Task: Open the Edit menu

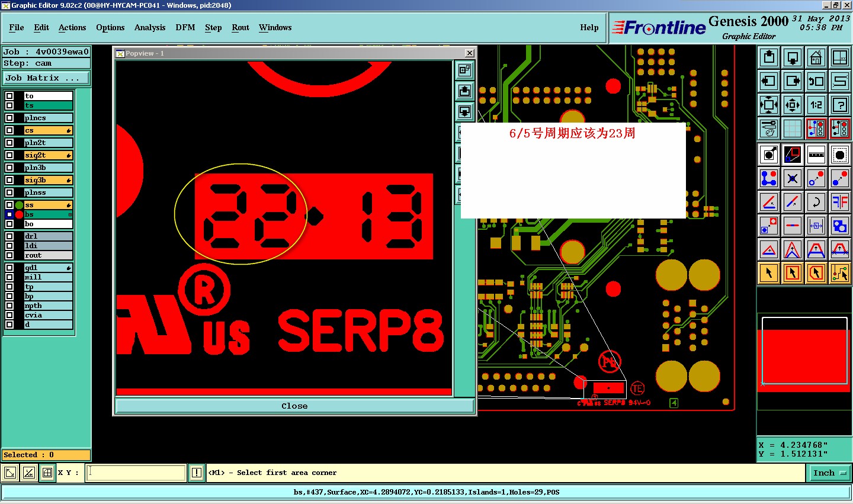Action: (x=41, y=27)
